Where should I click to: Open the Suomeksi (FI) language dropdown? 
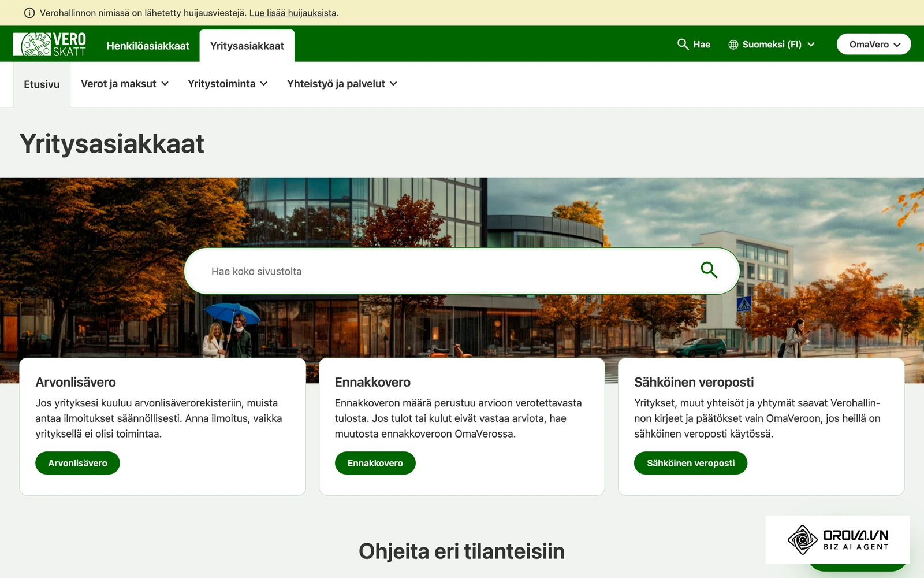pyautogui.click(x=772, y=45)
